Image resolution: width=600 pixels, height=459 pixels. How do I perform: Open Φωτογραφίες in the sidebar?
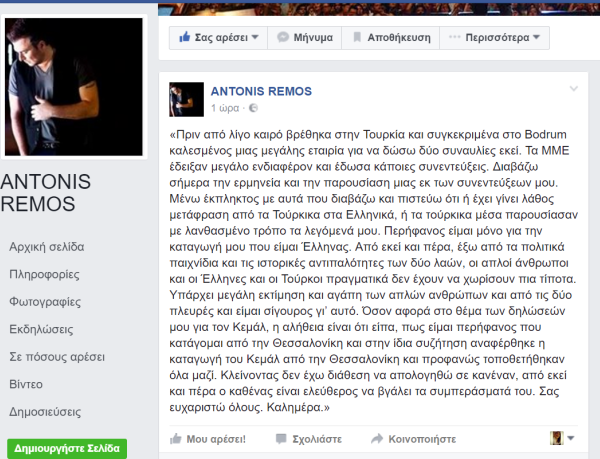pos(45,302)
